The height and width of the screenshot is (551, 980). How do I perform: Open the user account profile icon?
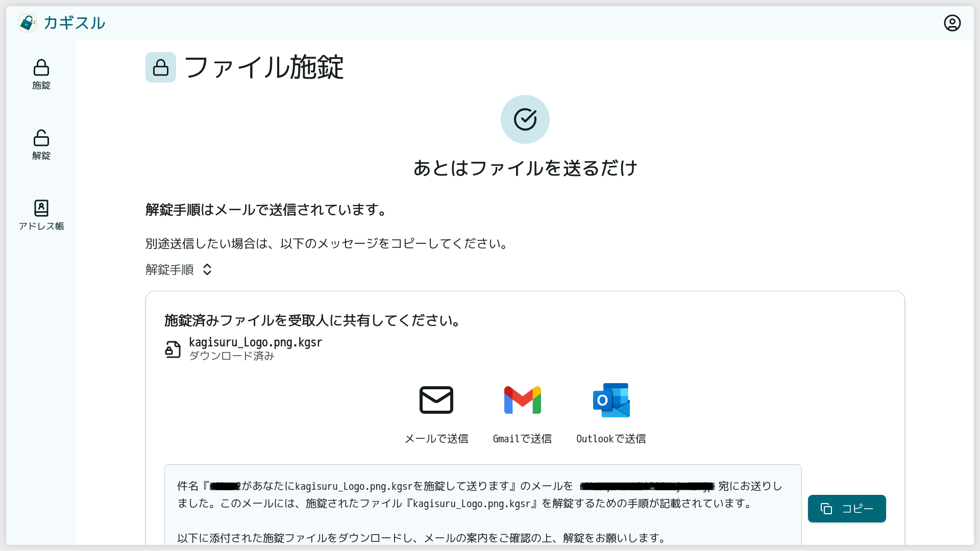coord(952,23)
